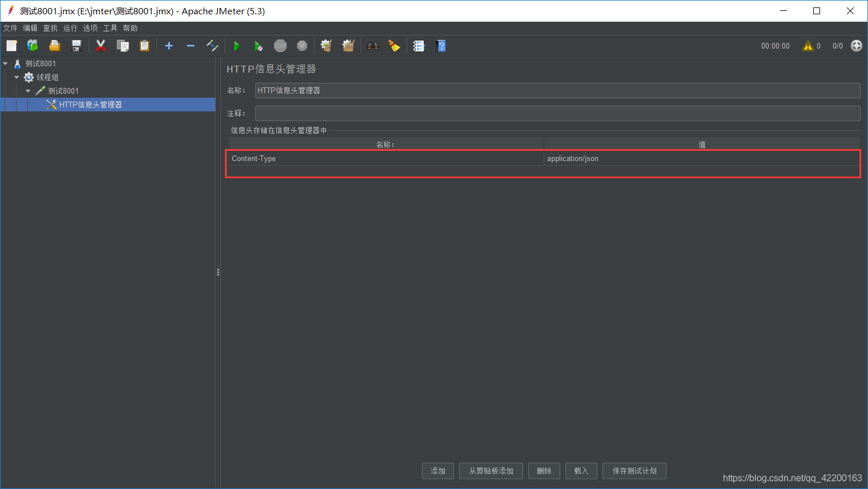Click the 保存测试计划 button
The width and height of the screenshot is (868, 489).
634,471
